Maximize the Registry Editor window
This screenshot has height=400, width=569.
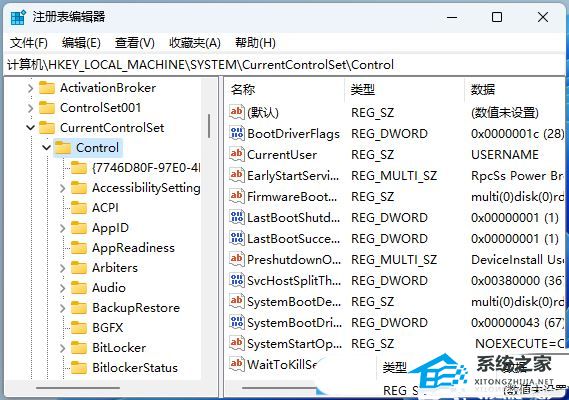pos(497,17)
